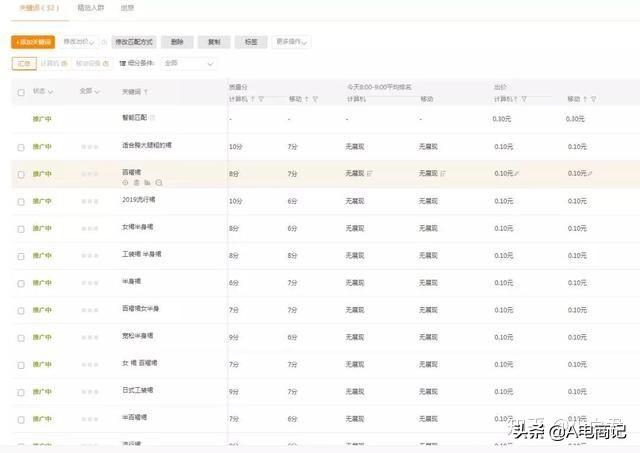
Task: Click first circular icon under highlighted 百褶裙 keyword
Action: (125, 183)
